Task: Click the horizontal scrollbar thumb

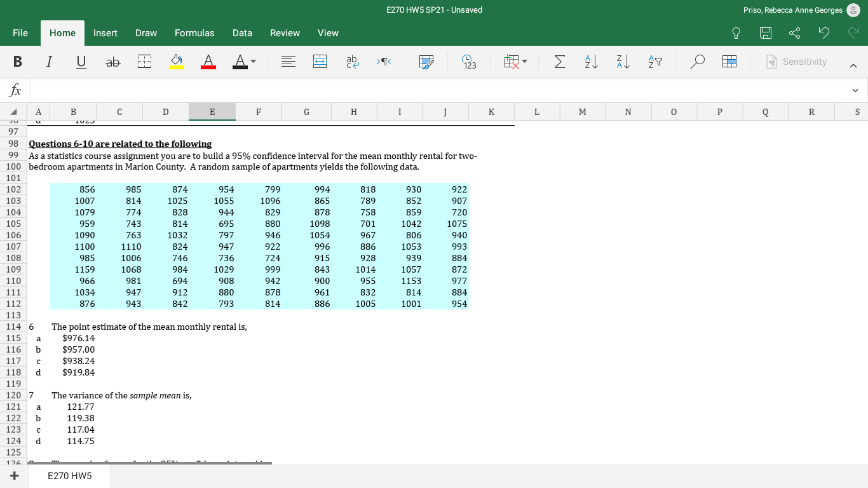Action: tap(150, 463)
